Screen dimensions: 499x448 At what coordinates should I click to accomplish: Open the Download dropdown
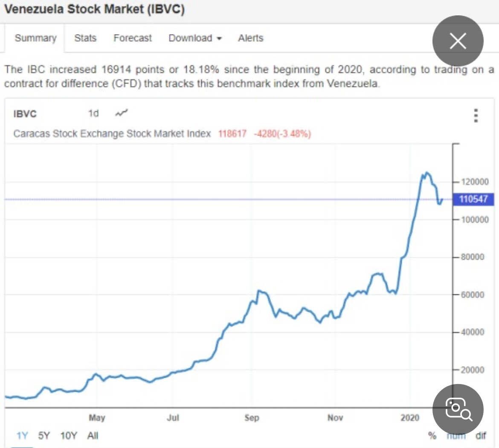pos(195,38)
